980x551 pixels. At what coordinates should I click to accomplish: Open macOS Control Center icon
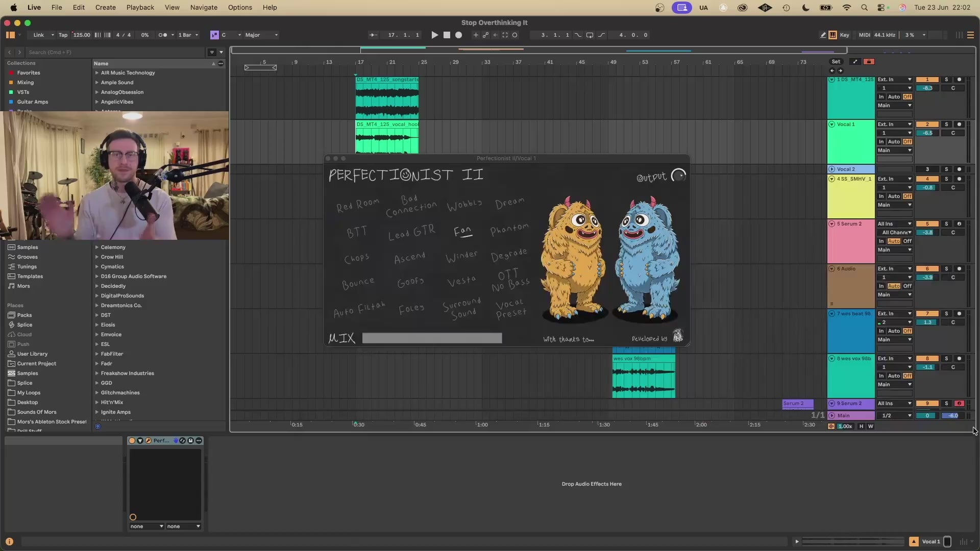tap(881, 8)
